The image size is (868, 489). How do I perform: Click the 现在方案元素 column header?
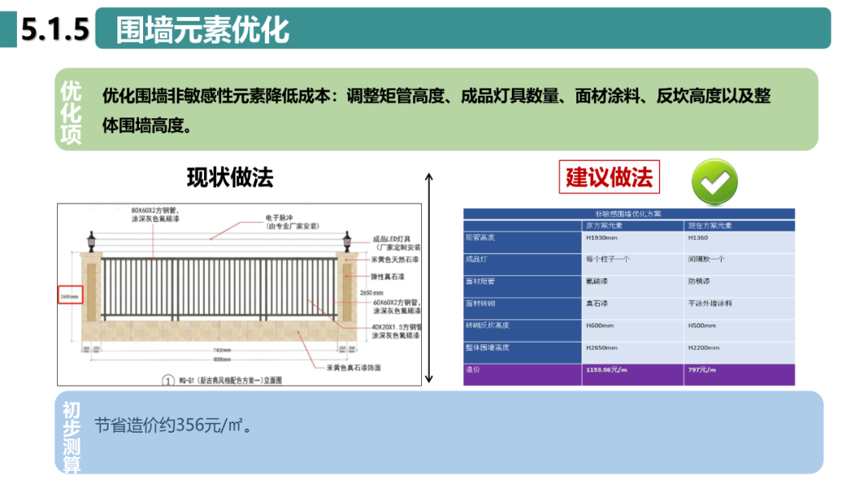[x=710, y=224]
